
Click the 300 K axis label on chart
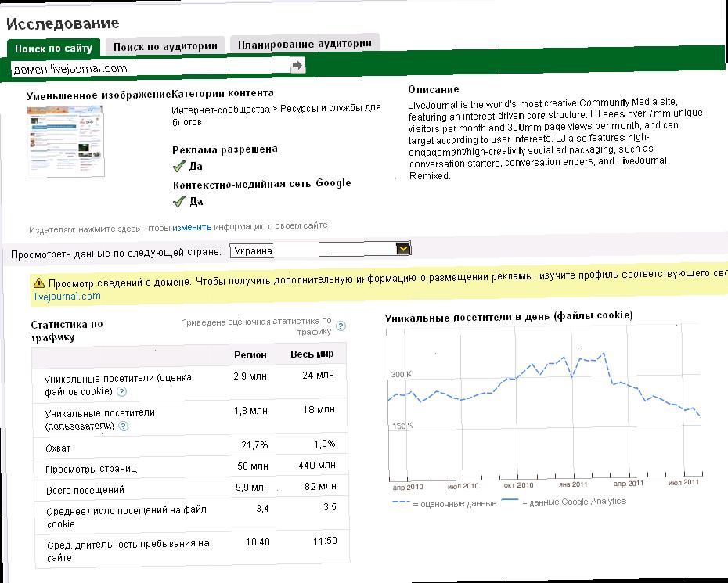(x=402, y=374)
